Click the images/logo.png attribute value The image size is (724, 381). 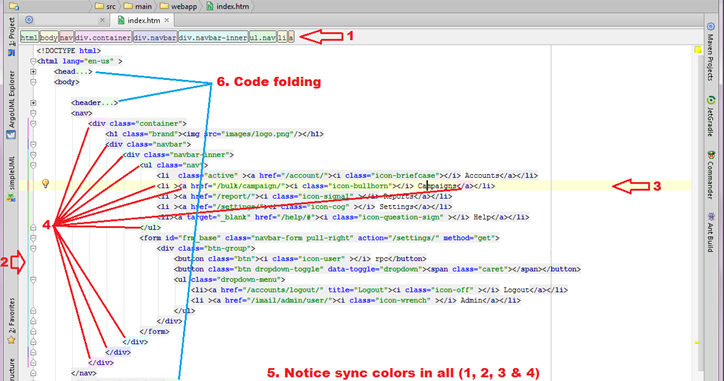(x=259, y=134)
